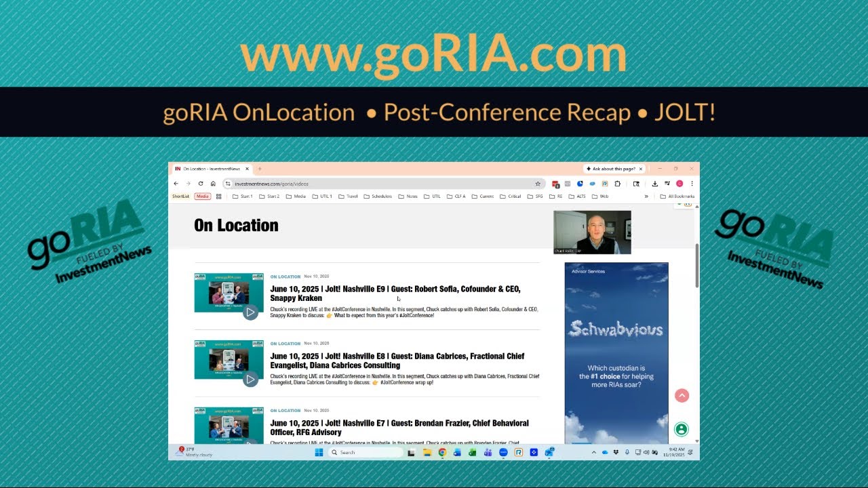Click the page vertical scrollbar thumb
This screenshot has width=868, height=488.
click(696, 266)
